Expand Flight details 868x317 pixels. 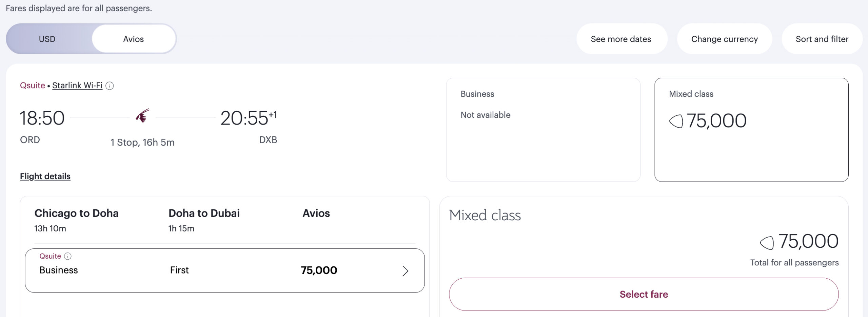tap(45, 176)
